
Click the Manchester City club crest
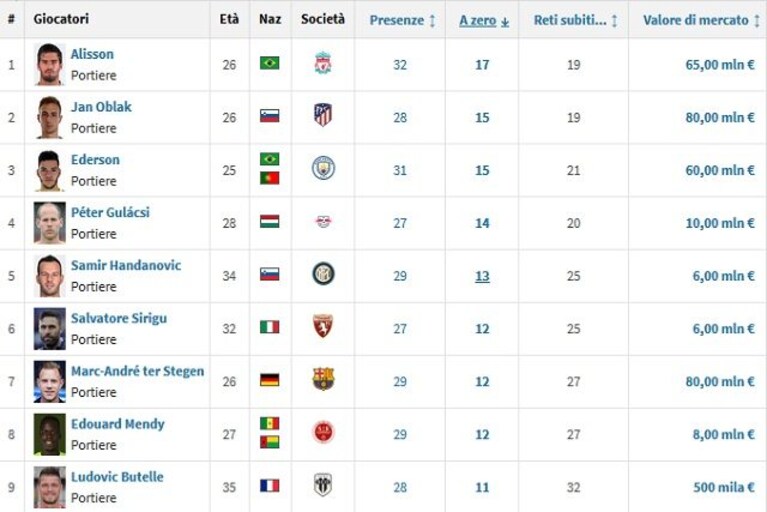pyautogui.click(x=323, y=168)
